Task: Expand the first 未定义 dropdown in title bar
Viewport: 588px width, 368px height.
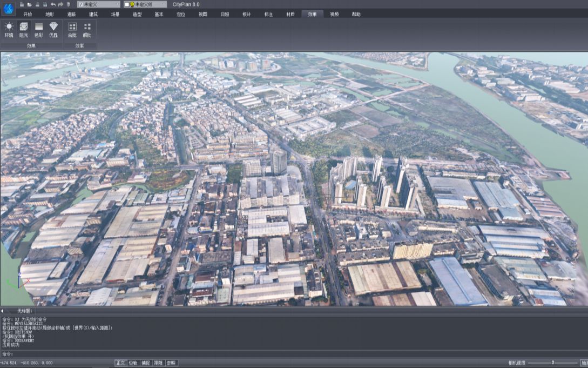Action: (117, 4)
